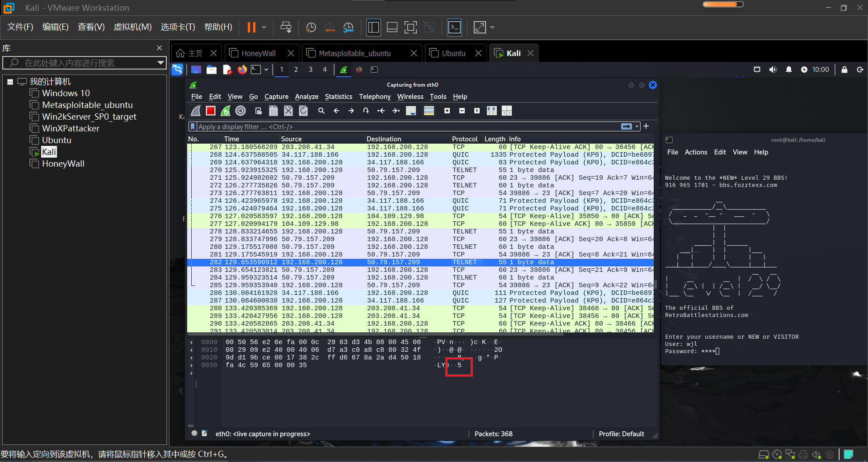Viewport: 868px width, 462px height.
Task: Toggle the VMware thumbnail bar
Action: pyautogui.click(x=392, y=28)
